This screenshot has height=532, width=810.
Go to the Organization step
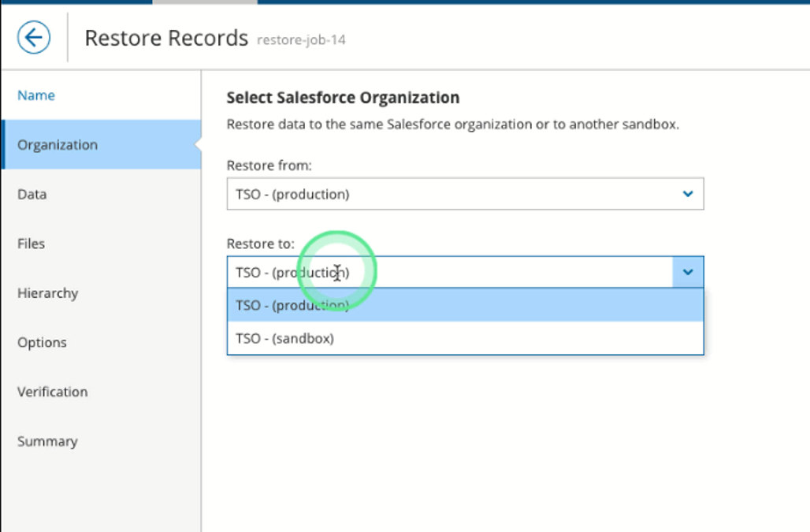click(58, 144)
